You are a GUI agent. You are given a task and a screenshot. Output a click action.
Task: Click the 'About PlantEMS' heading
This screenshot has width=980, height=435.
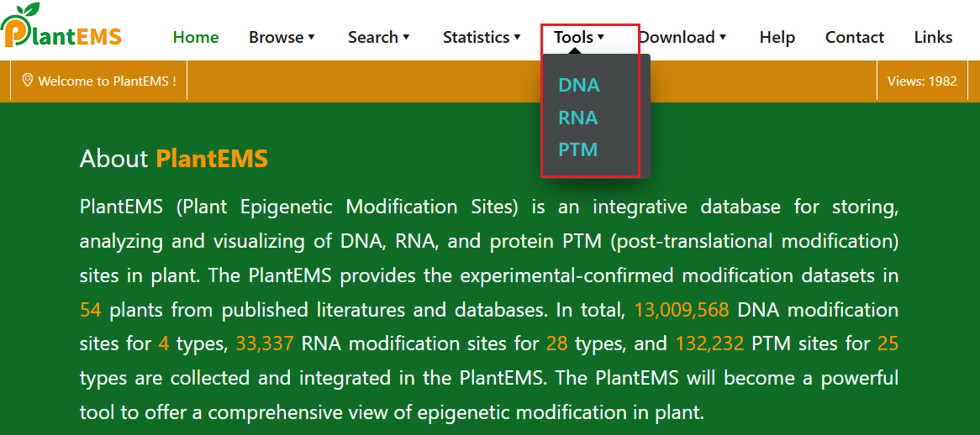[174, 159]
